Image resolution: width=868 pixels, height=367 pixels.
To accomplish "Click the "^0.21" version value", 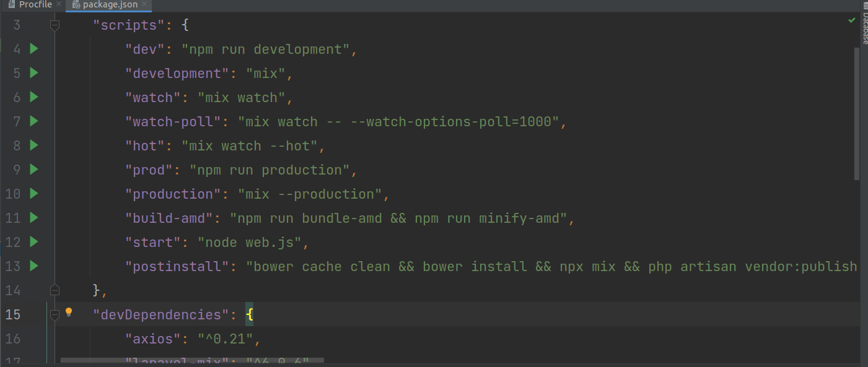I will [x=226, y=339].
